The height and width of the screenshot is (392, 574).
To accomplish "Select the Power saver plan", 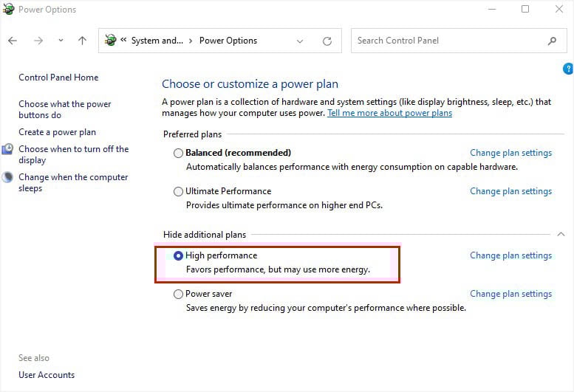I will click(x=178, y=294).
